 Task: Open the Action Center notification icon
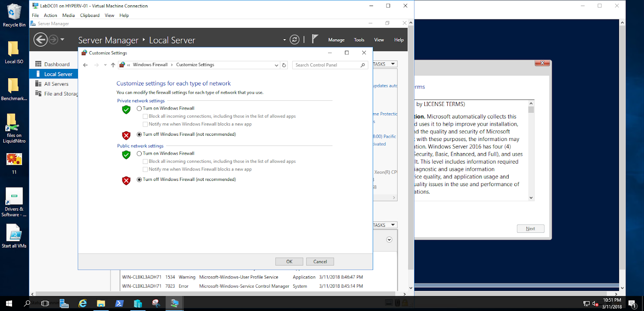pos(632,304)
